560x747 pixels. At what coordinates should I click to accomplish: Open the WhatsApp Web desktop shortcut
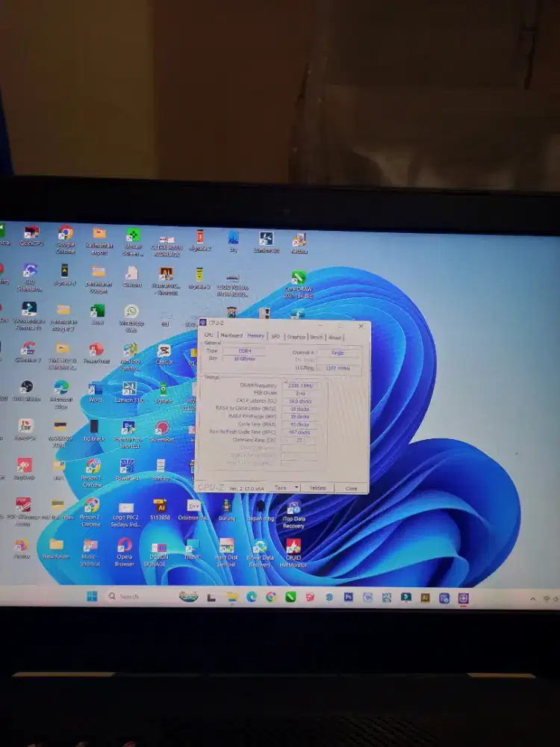pos(131,319)
